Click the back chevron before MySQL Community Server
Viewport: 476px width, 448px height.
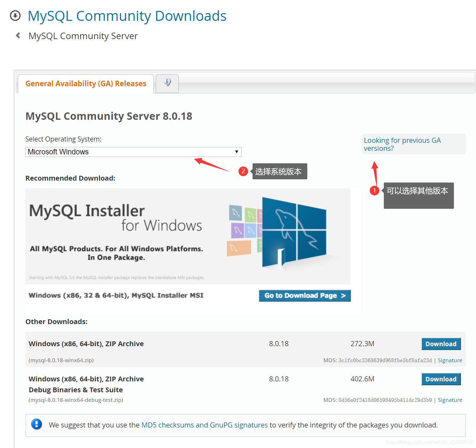coord(18,36)
